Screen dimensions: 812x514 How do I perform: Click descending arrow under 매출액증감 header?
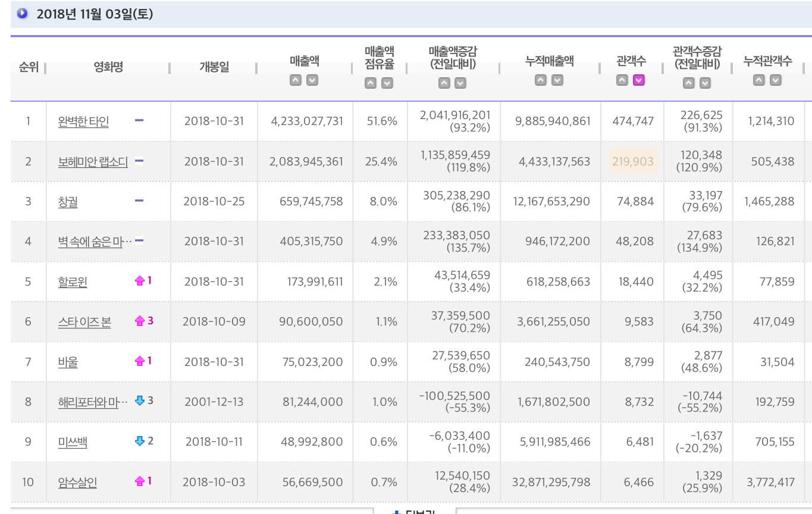(460, 83)
